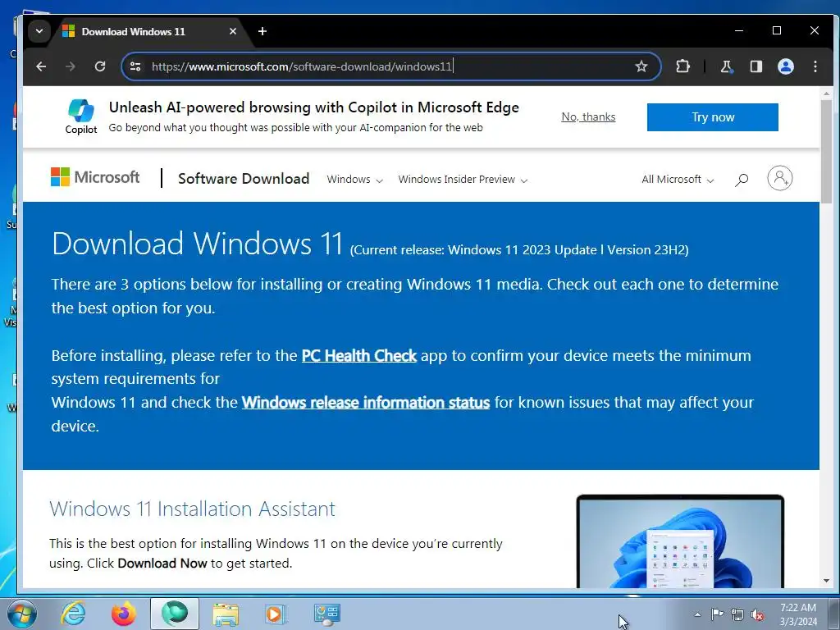The width and height of the screenshot is (840, 630).
Task: Launch Firefox from the taskbar
Action: tap(123, 614)
